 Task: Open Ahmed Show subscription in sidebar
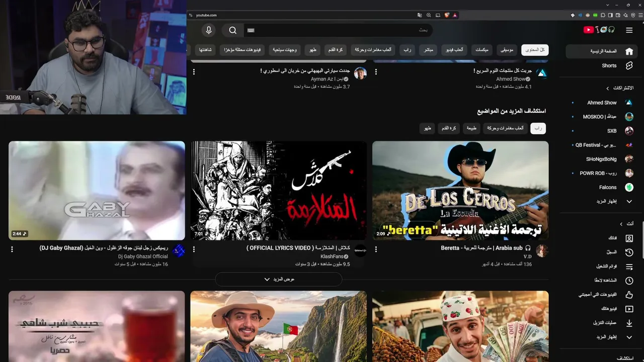point(602,103)
